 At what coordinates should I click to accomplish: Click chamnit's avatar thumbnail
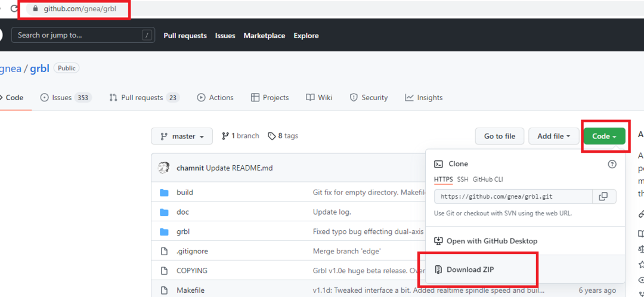click(163, 168)
